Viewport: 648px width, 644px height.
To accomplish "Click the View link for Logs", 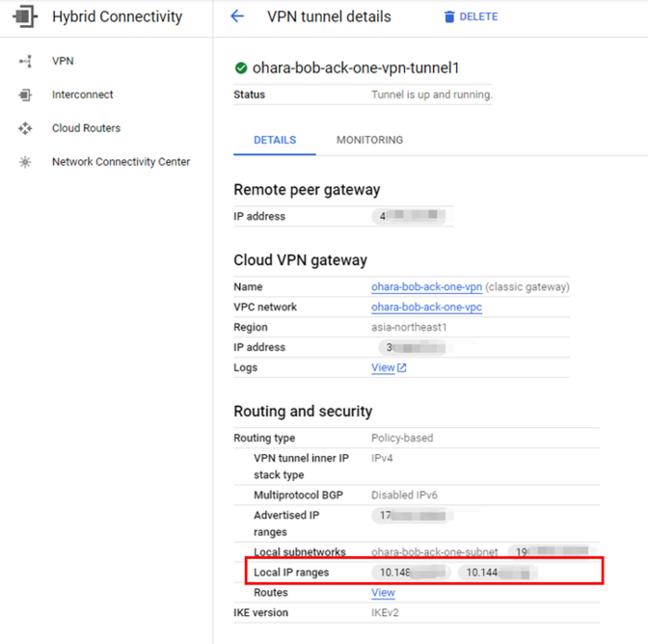I will (383, 368).
